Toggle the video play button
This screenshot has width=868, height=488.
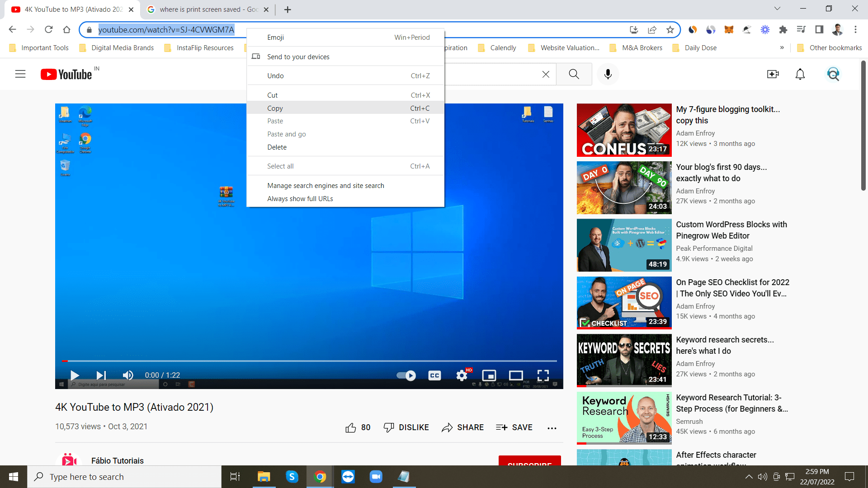[x=75, y=375]
